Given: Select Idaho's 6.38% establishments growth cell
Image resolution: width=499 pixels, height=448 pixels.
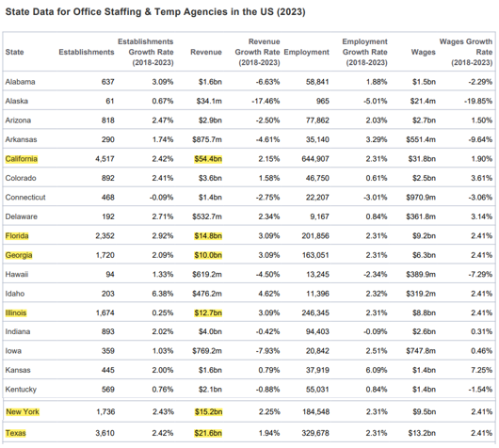Looking at the screenshot, I should coord(163,294).
